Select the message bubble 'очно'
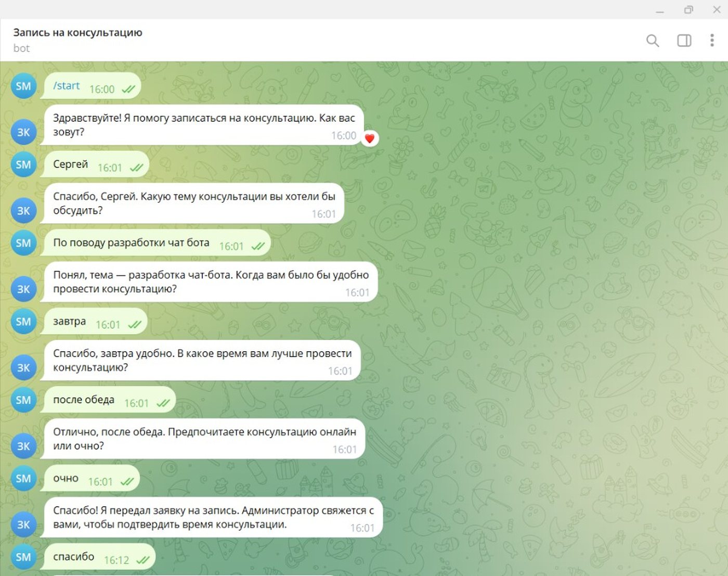 coord(91,479)
